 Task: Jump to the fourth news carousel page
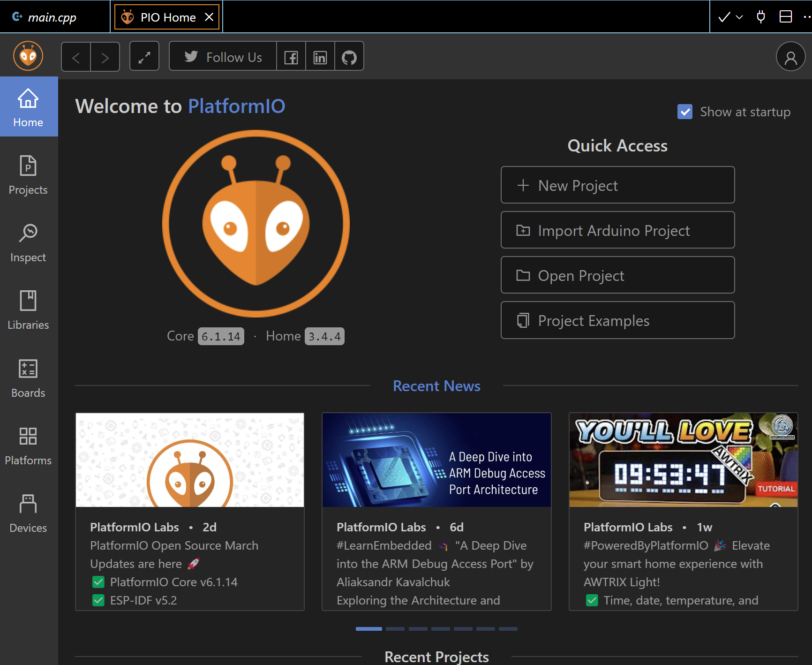click(x=441, y=629)
